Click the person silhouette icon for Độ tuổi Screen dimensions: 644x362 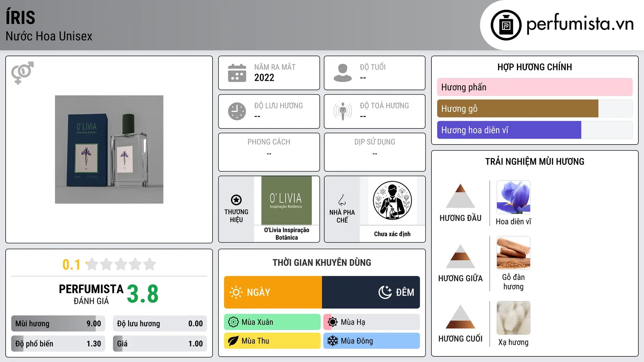pos(343,73)
